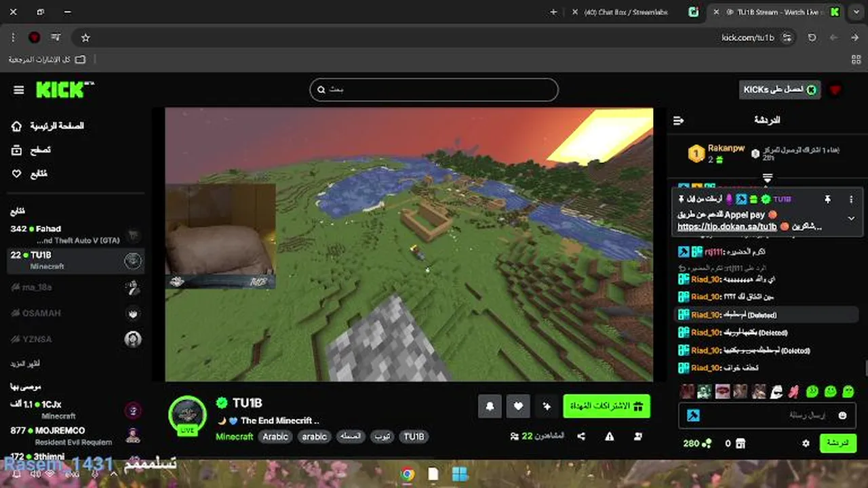Click the Chat panel heading
The image size is (868, 488).
[767, 120]
